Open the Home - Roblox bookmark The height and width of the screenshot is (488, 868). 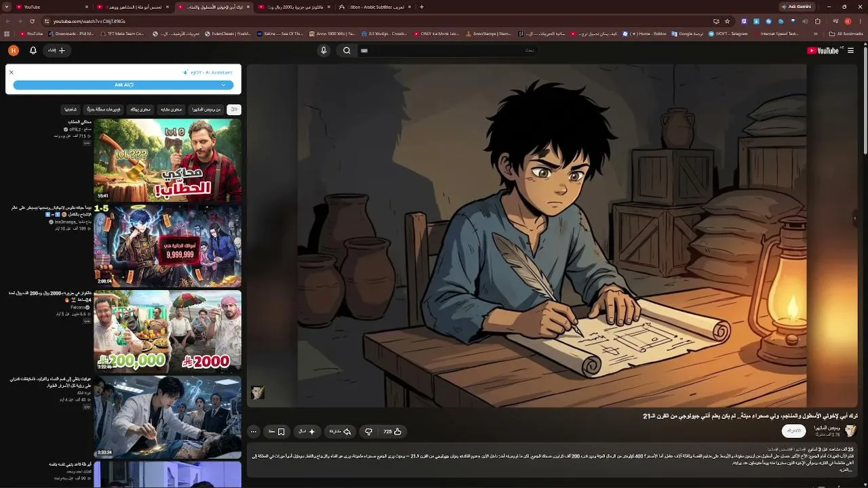[x=644, y=33]
